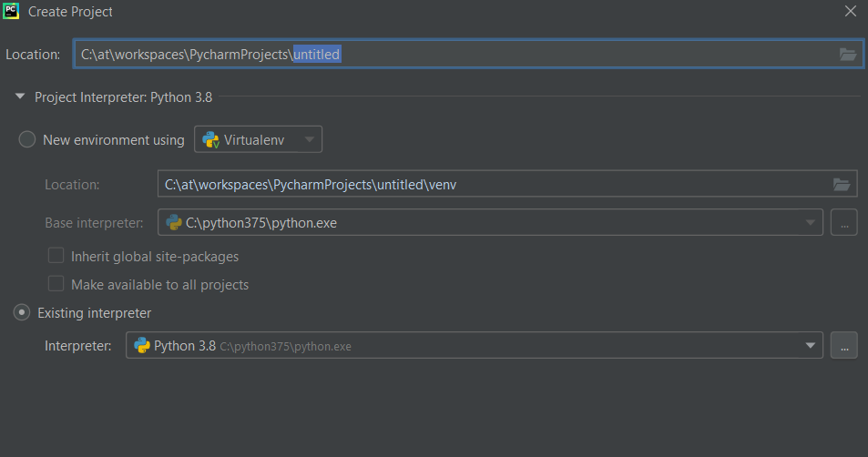868x457 pixels.
Task: Click the Create Project title text
Action: (70, 12)
